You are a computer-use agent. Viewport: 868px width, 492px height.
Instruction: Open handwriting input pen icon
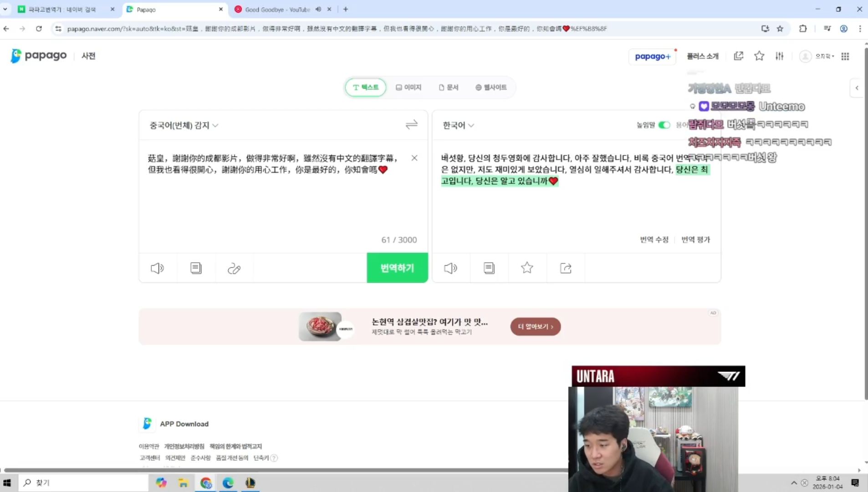tap(234, 268)
